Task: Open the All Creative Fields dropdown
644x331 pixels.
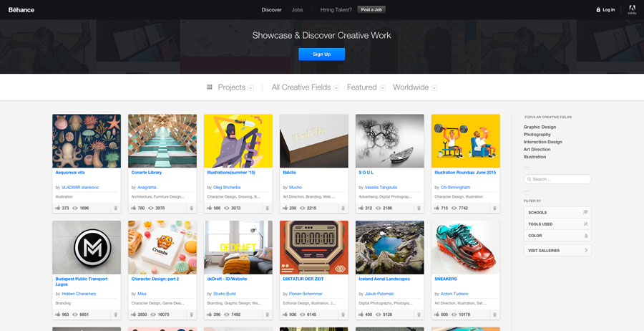Action: [x=305, y=87]
